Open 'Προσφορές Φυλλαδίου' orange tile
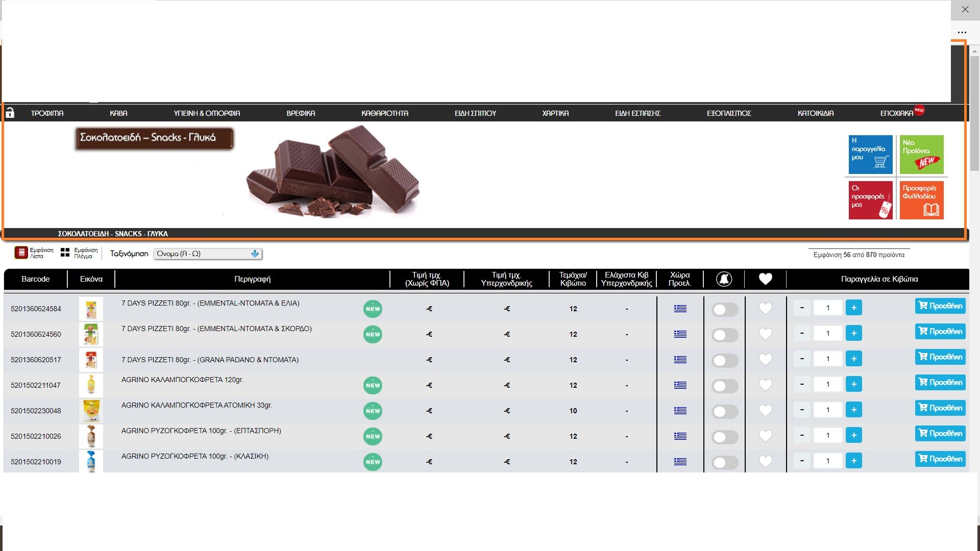This screenshot has height=551, width=980. pos(921,200)
